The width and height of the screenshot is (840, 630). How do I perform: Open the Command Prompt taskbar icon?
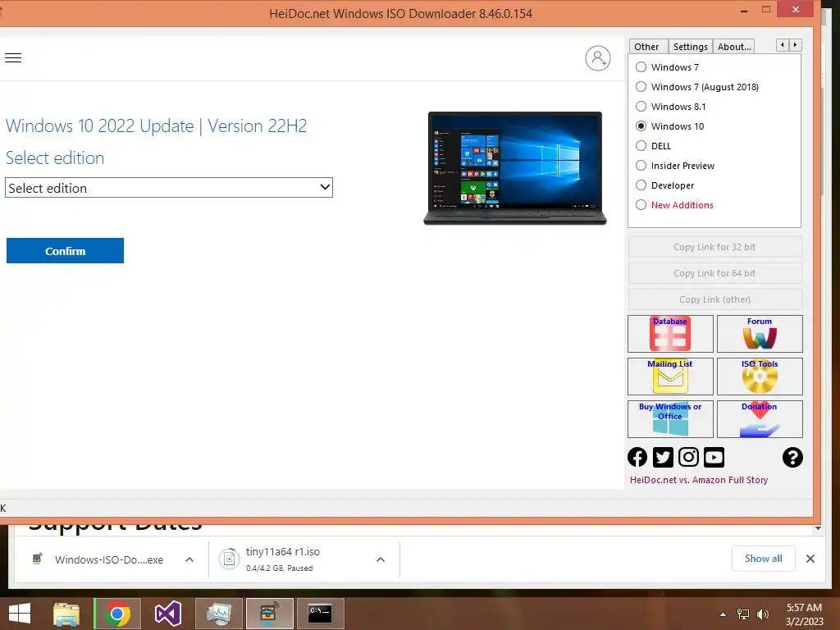click(321, 614)
